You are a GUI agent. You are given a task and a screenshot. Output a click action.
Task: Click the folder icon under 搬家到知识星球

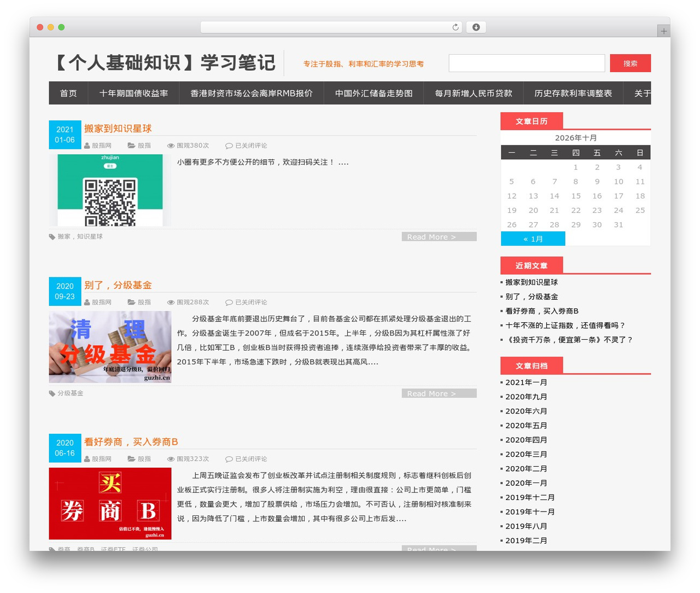pos(131,146)
